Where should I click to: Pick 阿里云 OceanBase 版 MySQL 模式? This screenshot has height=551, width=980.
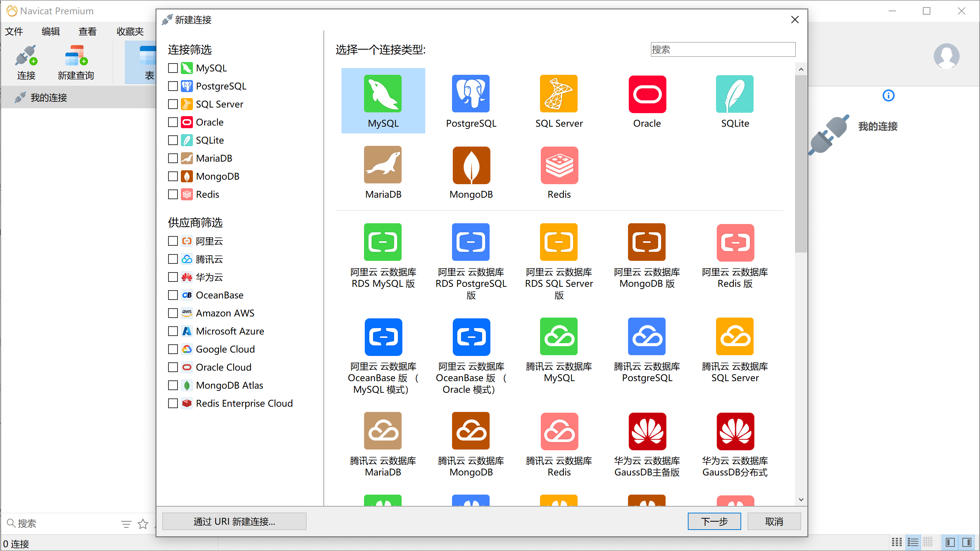pos(383,336)
